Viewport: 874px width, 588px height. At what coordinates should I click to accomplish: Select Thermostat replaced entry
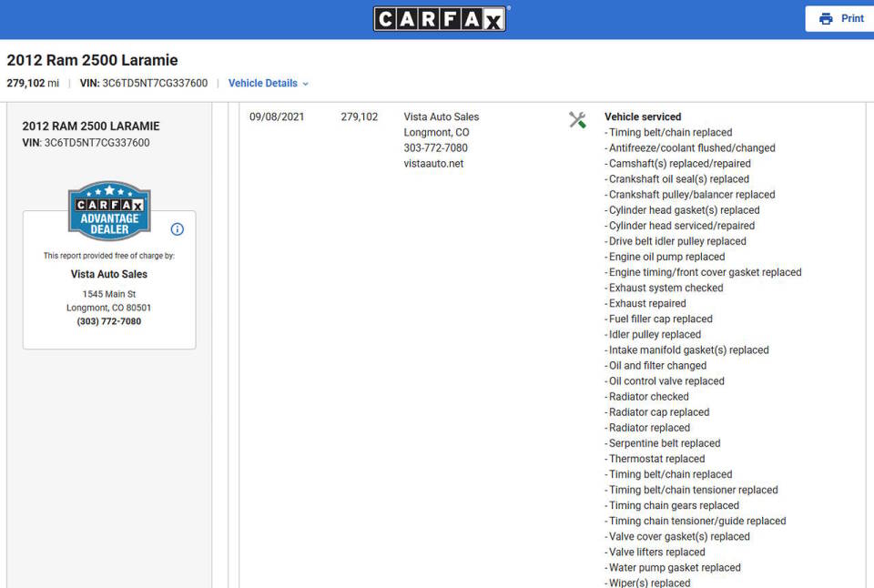tap(655, 460)
